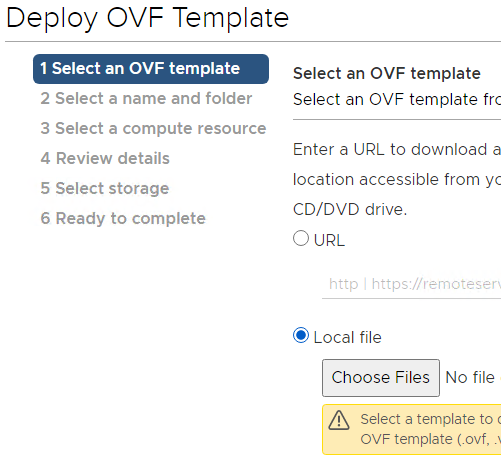Click the bold 'Select an OVF template' heading
The height and width of the screenshot is (463, 501).
387,74
